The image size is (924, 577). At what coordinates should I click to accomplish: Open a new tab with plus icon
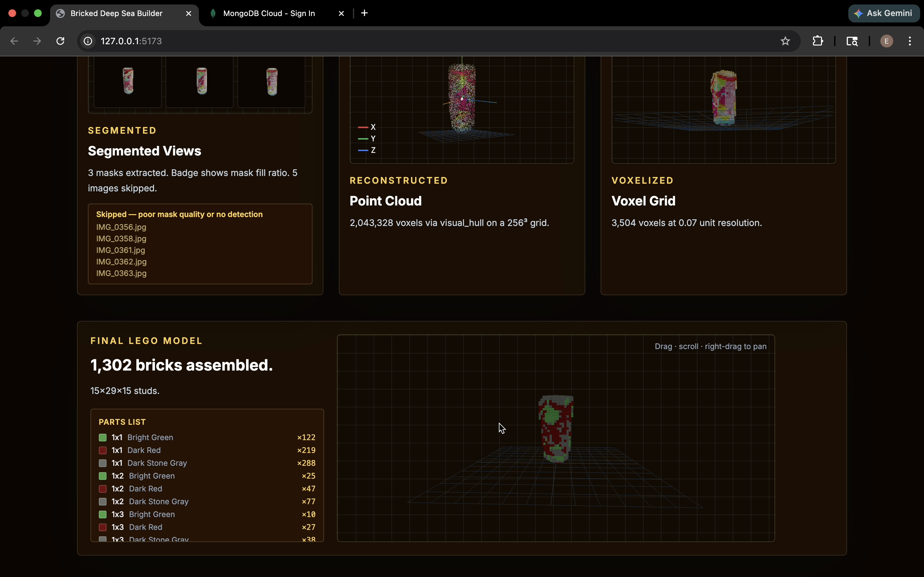(364, 13)
